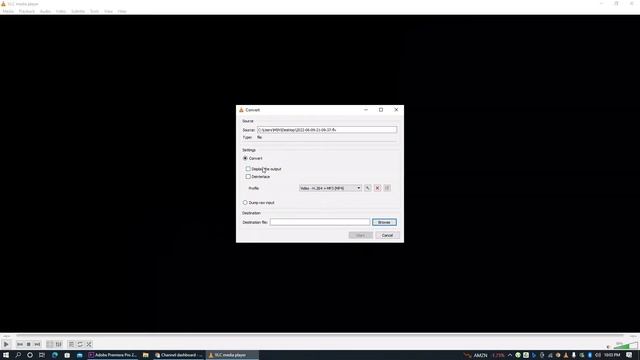Open the View menu
640x360 pixels.
click(x=108, y=11)
